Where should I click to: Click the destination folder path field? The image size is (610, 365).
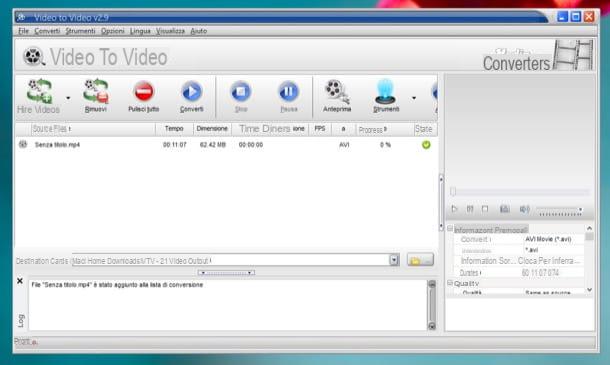coord(230,260)
